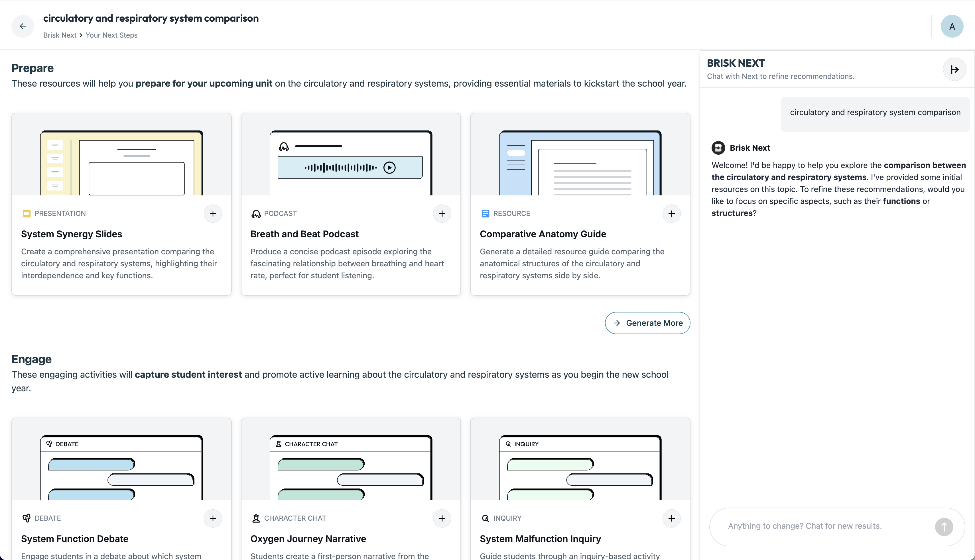Play the podcast preview thumbnail
This screenshot has height=560, width=975.
(389, 168)
